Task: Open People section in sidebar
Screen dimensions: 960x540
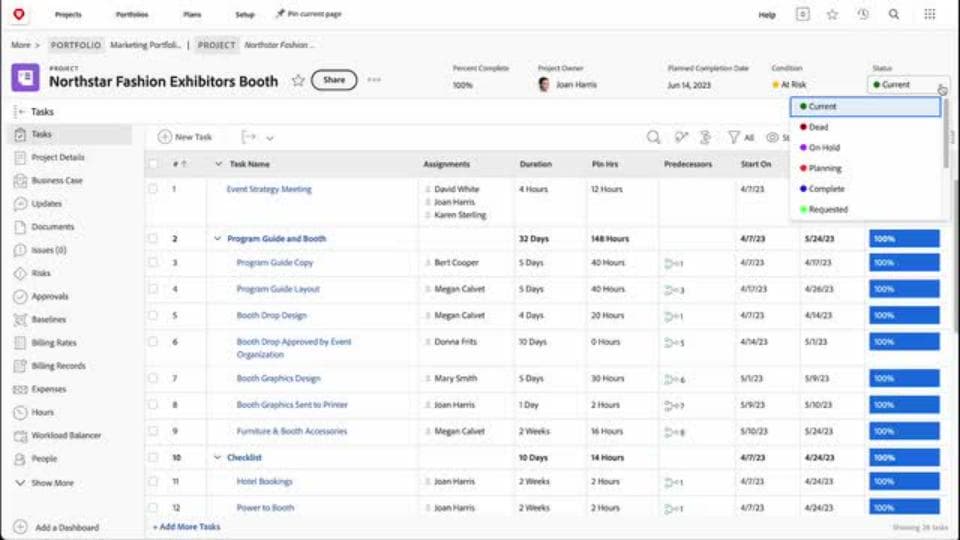Action: [x=43, y=459]
